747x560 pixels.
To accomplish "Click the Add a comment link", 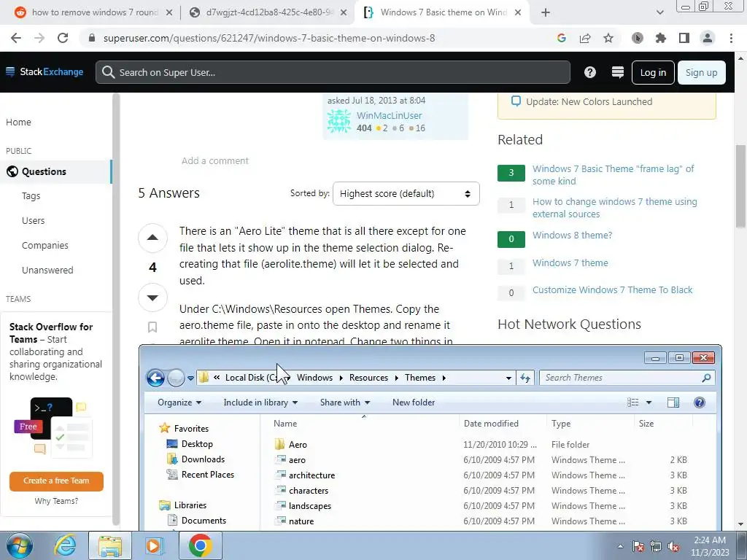I will pos(215,161).
